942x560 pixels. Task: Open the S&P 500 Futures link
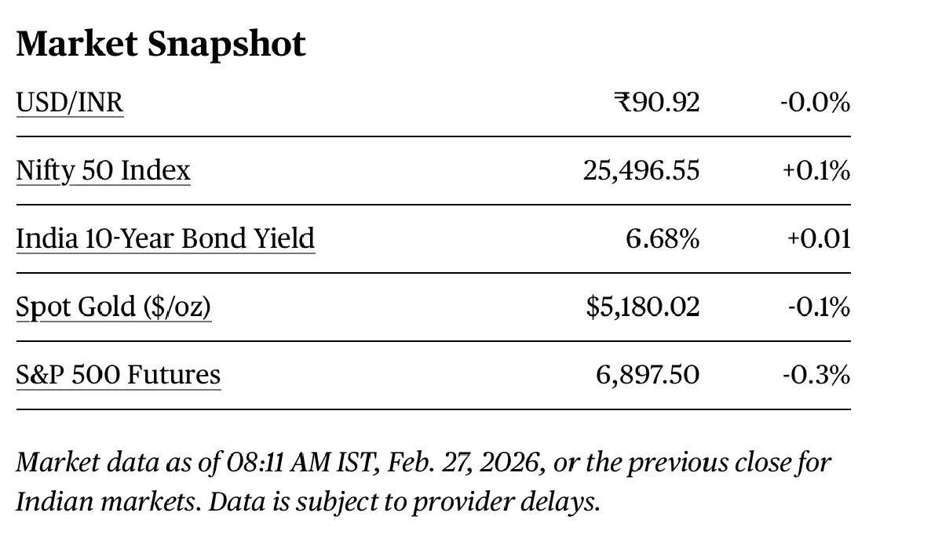[x=118, y=375]
